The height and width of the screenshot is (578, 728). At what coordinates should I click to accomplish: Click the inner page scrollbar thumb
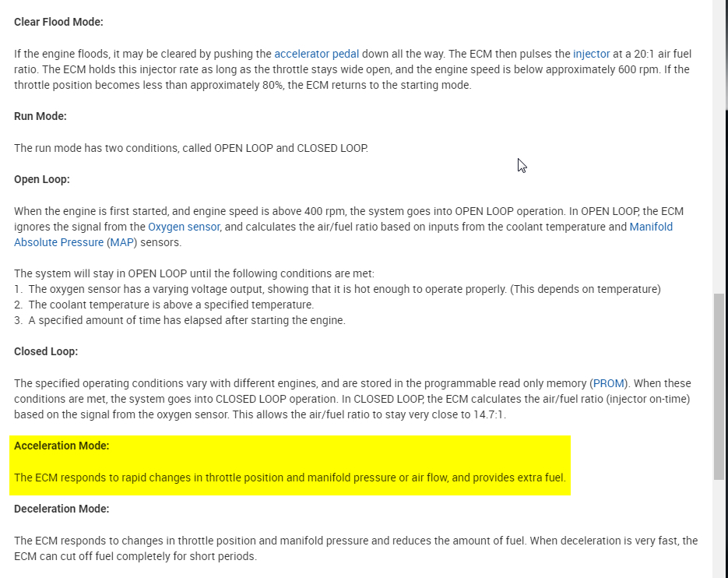click(719, 386)
